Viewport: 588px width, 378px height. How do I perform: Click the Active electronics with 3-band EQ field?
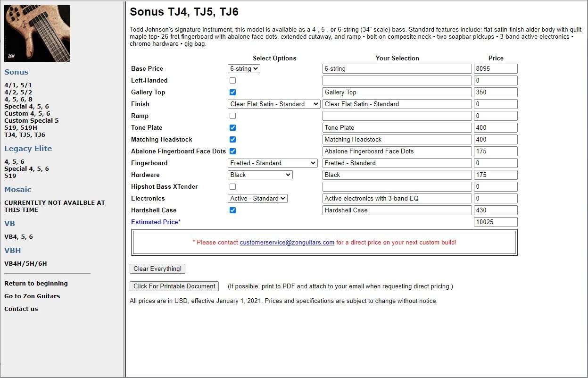397,198
